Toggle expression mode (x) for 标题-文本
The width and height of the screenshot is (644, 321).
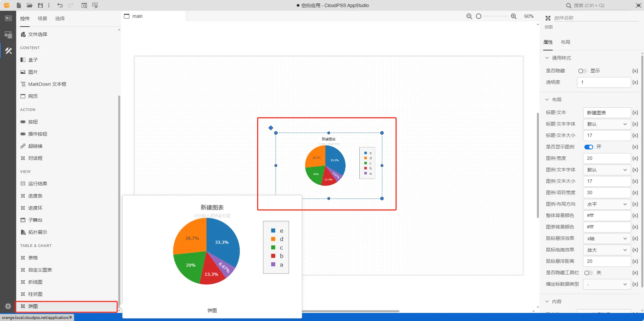(x=635, y=113)
